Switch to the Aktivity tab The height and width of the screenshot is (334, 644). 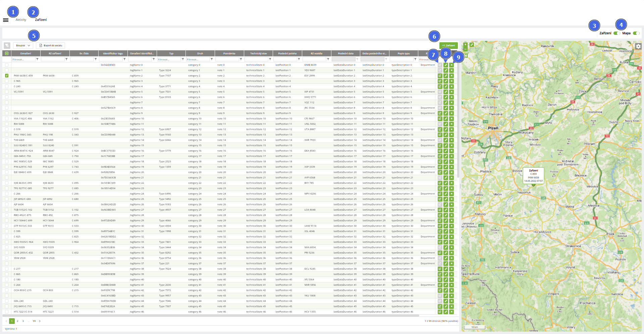tap(21, 20)
